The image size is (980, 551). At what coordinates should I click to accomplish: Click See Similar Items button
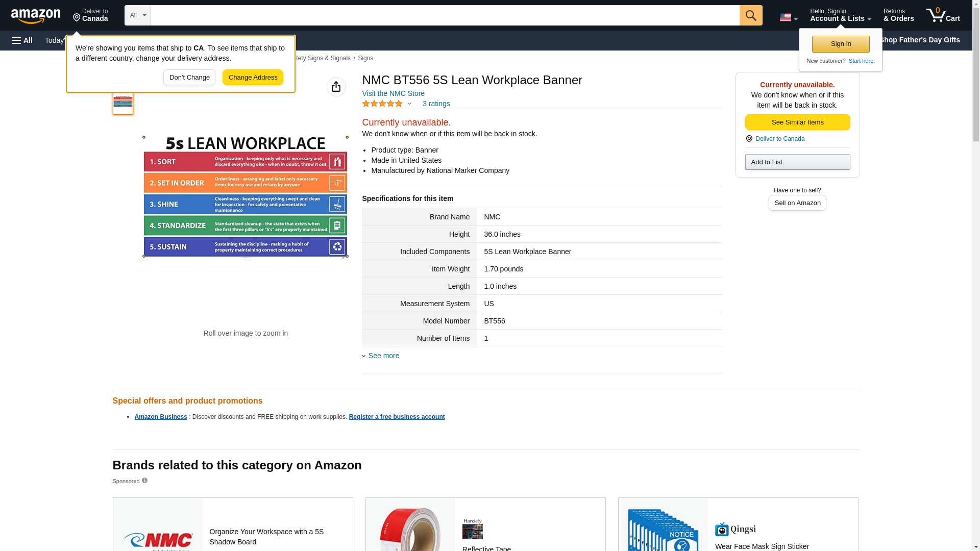[x=797, y=122]
